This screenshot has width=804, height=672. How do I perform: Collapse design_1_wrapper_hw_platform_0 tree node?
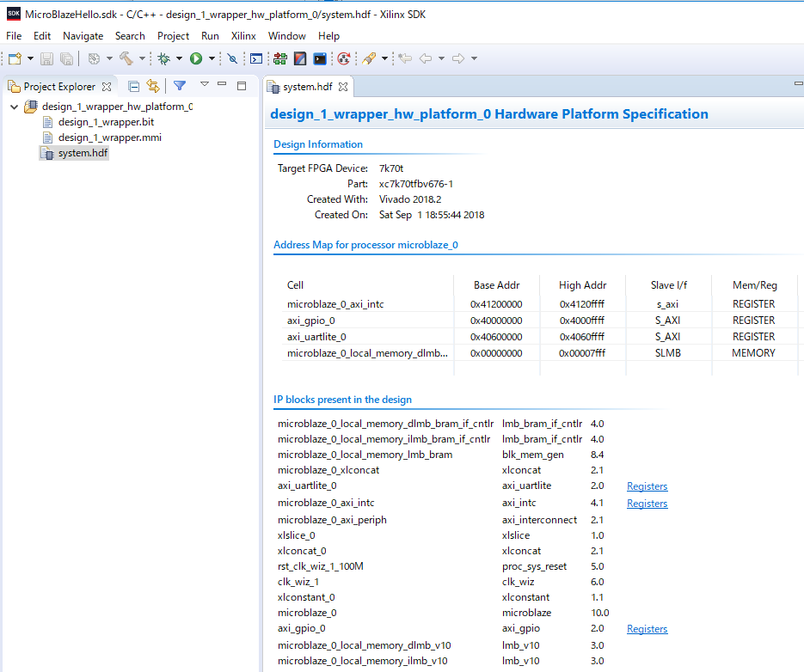(14, 107)
